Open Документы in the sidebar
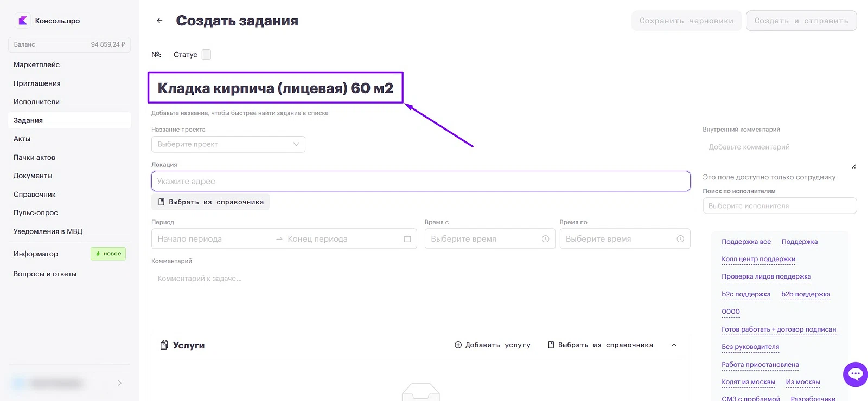 (33, 176)
